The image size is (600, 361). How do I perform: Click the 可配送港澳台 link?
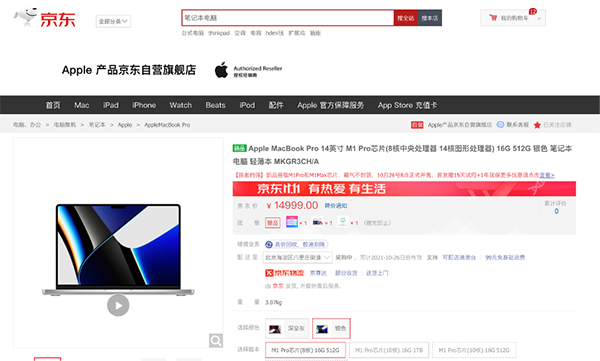tap(459, 257)
